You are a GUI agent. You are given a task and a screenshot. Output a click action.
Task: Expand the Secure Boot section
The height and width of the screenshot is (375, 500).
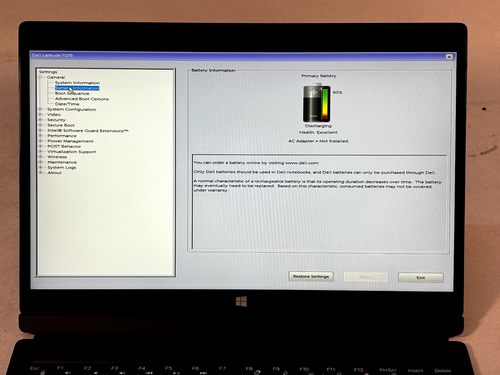click(x=40, y=125)
